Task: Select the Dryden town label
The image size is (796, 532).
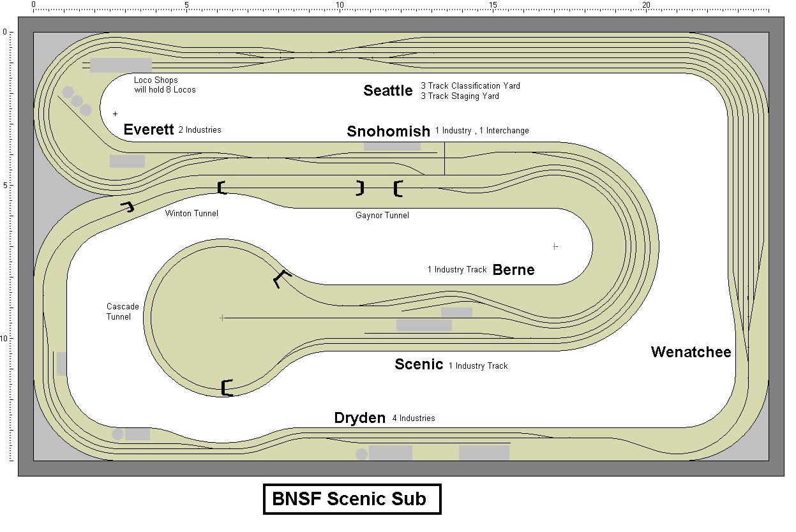Action: tap(360, 418)
